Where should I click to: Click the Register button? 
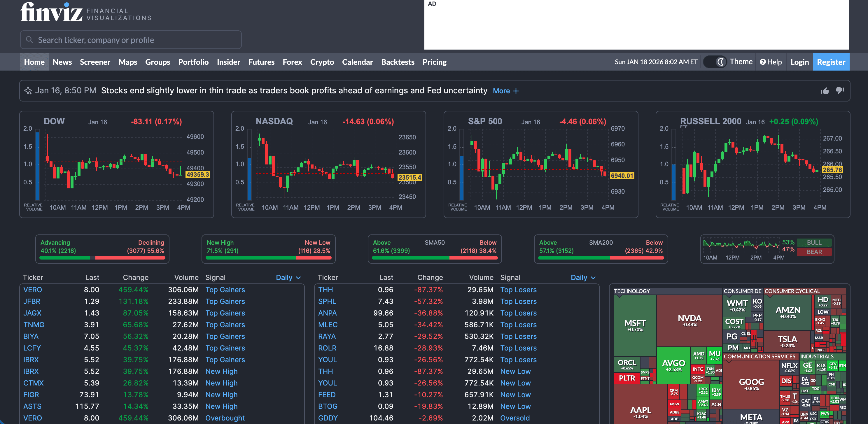click(x=831, y=62)
